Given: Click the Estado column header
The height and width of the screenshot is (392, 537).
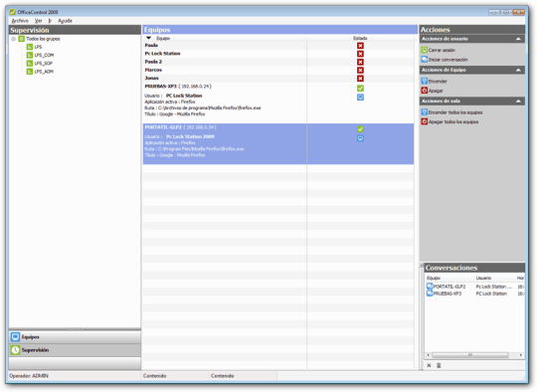Looking at the screenshot, I should [360, 38].
